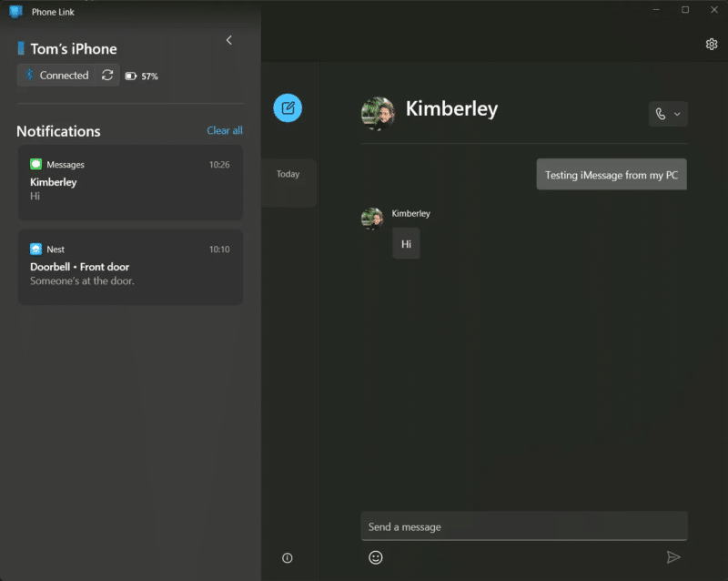The image size is (728, 581).
Task: View conversation info
Action: pyautogui.click(x=288, y=557)
